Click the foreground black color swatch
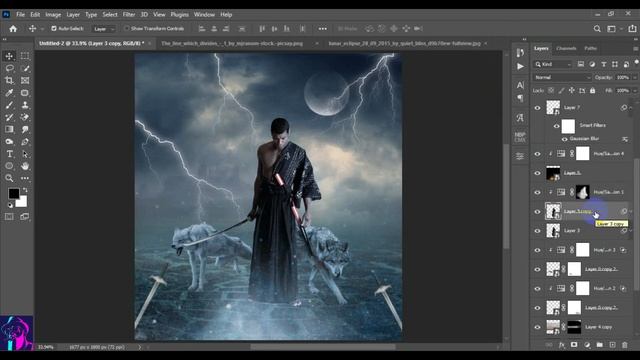Viewport: 640px width, 360px height. [x=13, y=193]
